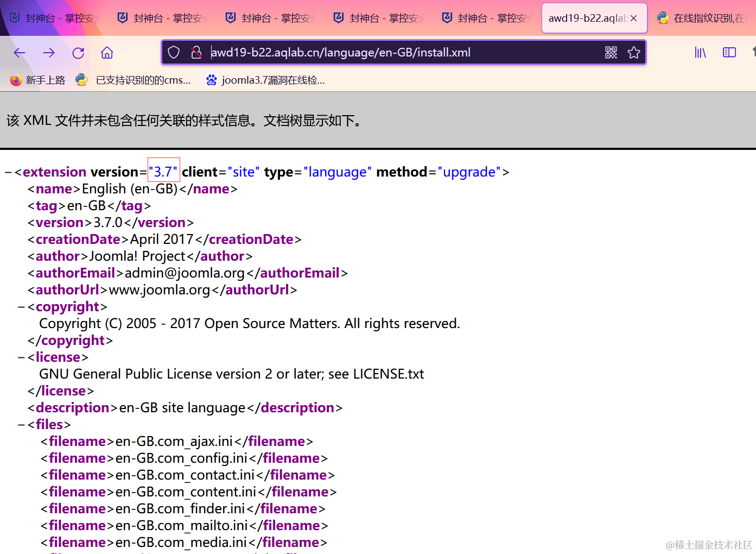This screenshot has height=554, width=756.
Task: Click the GNU General Public License line
Action: [x=232, y=374]
